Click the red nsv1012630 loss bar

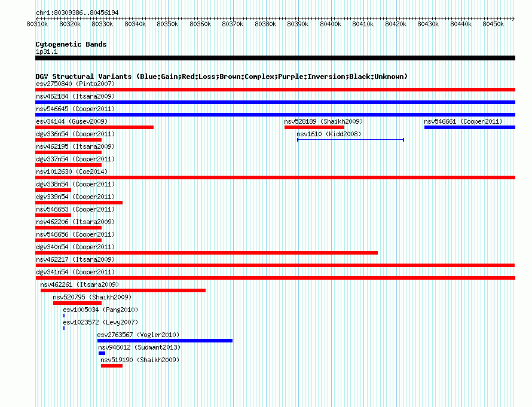click(275, 178)
